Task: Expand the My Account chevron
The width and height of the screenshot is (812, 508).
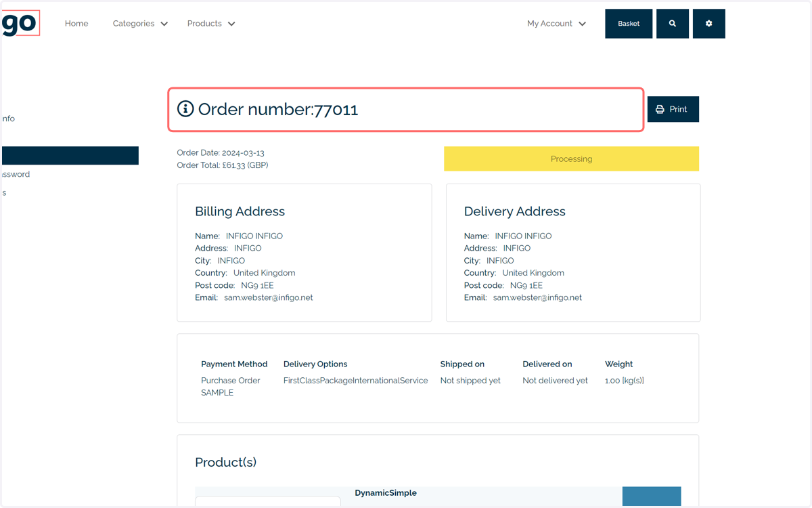Action: (x=582, y=24)
